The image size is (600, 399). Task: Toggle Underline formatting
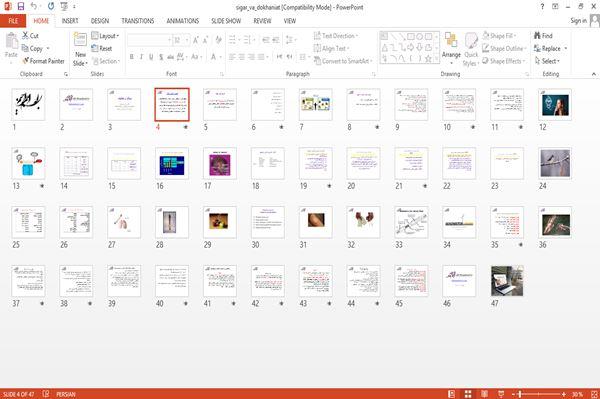(151, 57)
